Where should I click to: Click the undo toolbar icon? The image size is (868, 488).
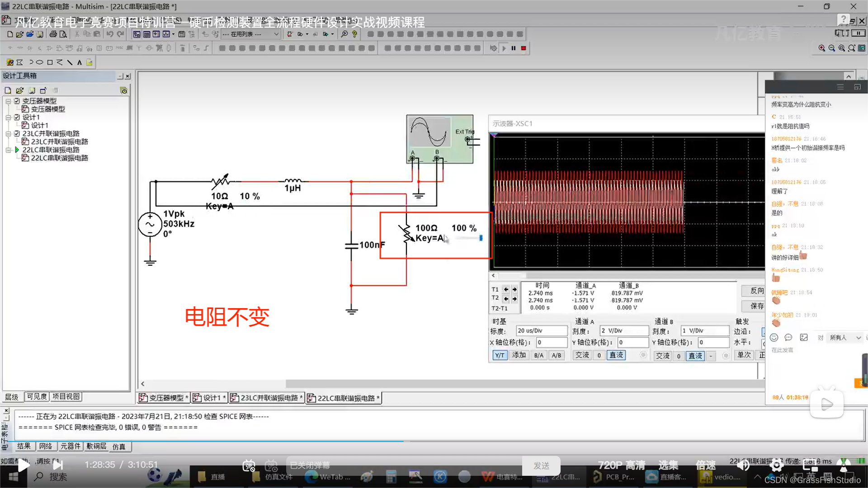tap(109, 34)
